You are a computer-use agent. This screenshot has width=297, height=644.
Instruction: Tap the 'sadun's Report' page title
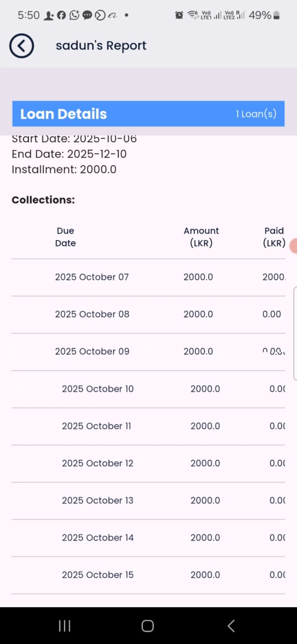[101, 46]
